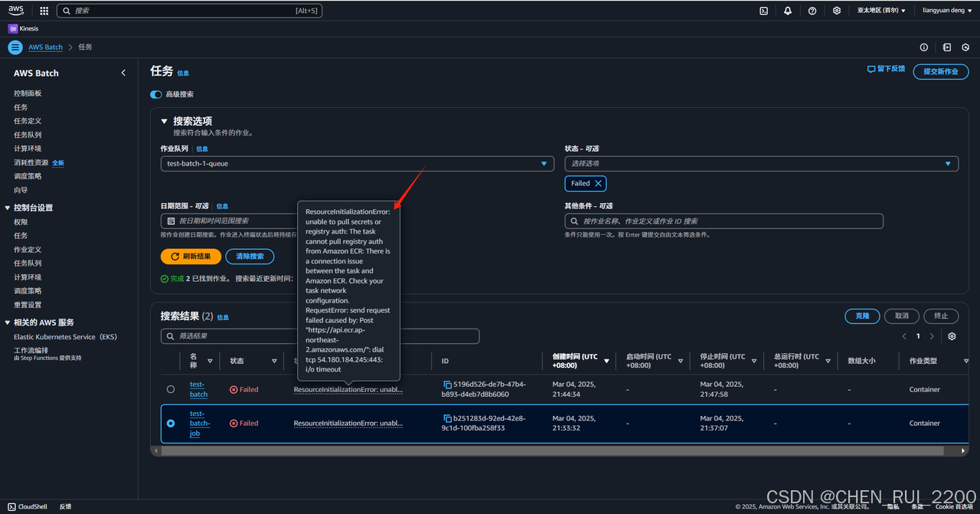Click the CloudShell icon in the footer
The image size is (980, 514).
13,506
